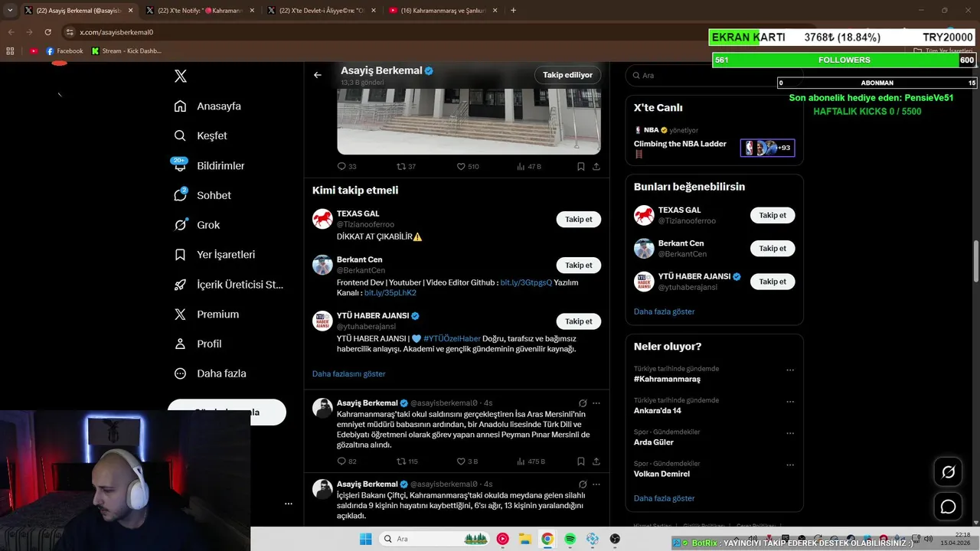980x551 pixels.
Task: Open Grok from the sidebar
Action: (x=197, y=225)
